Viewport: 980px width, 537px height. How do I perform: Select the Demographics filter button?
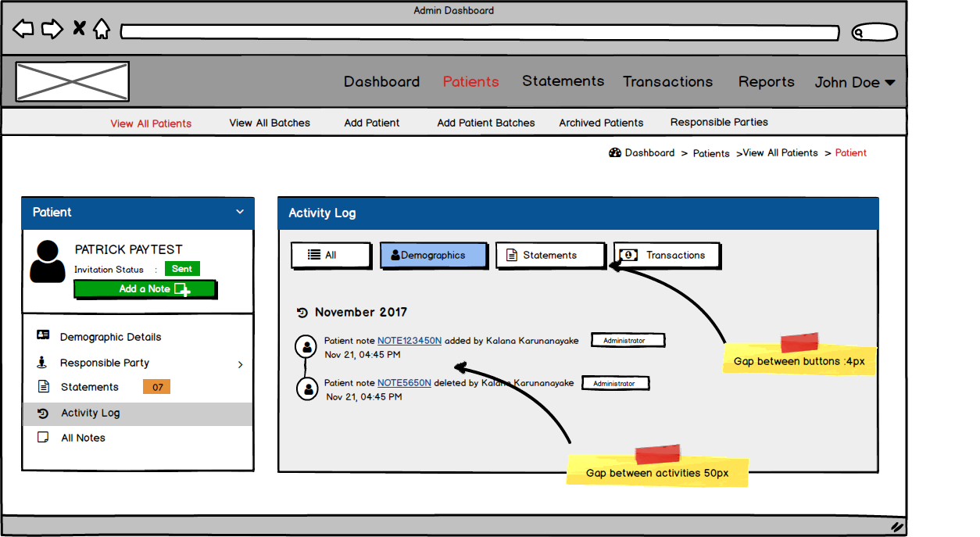tap(434, 256)
